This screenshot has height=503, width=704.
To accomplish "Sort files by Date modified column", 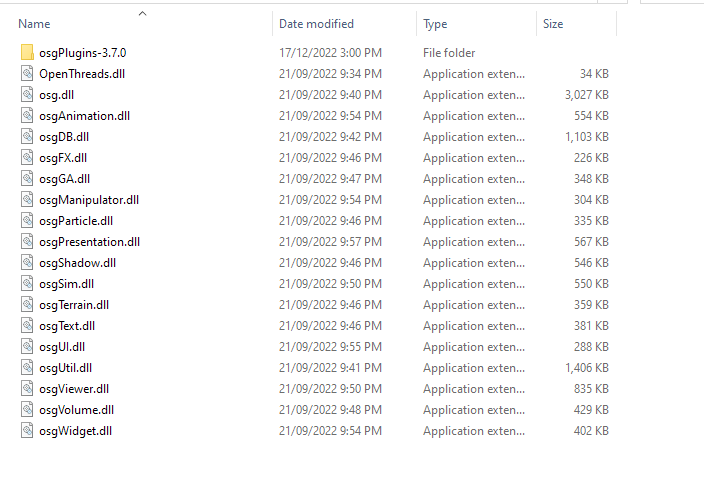I will [x=316, y=24].
